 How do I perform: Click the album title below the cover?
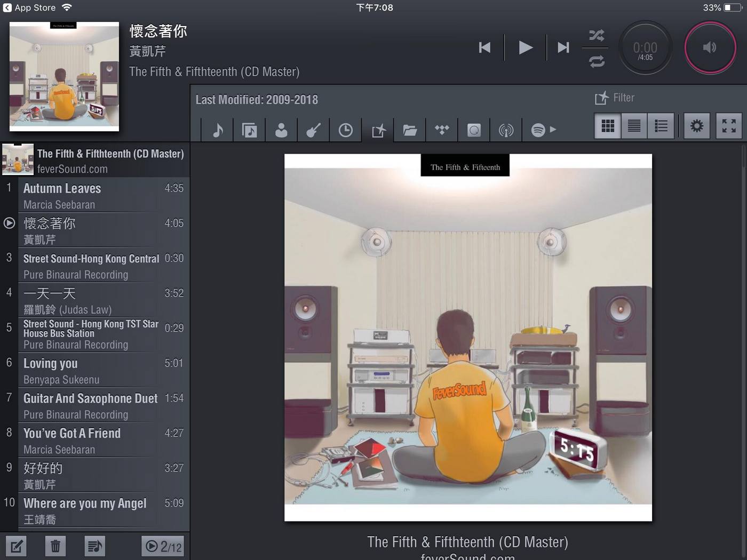(467, 542)
